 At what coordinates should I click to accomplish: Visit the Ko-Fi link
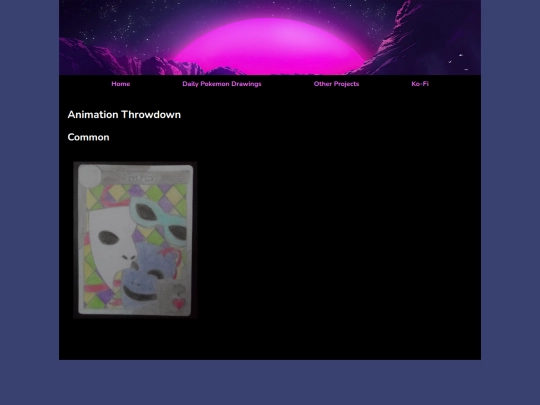point(420,84)
